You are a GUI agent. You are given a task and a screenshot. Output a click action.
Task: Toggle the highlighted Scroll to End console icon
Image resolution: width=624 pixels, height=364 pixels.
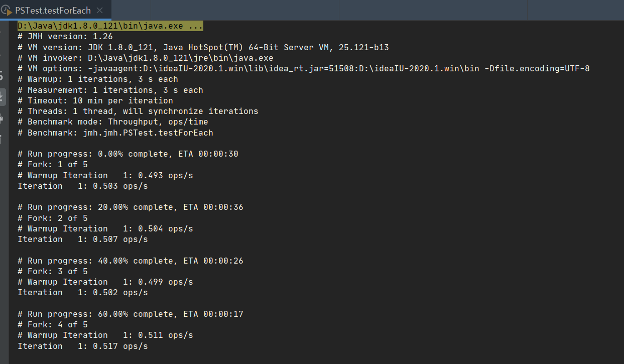3,96
